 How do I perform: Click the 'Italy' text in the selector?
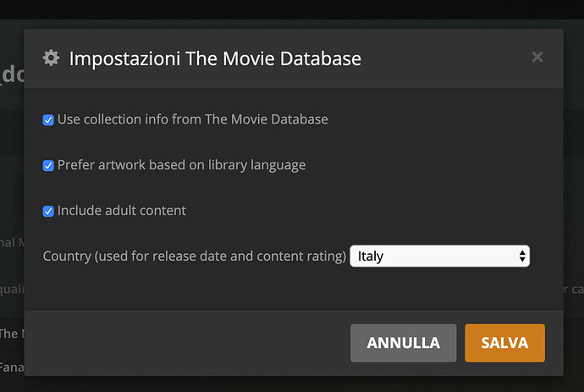(x=371, y=256)
